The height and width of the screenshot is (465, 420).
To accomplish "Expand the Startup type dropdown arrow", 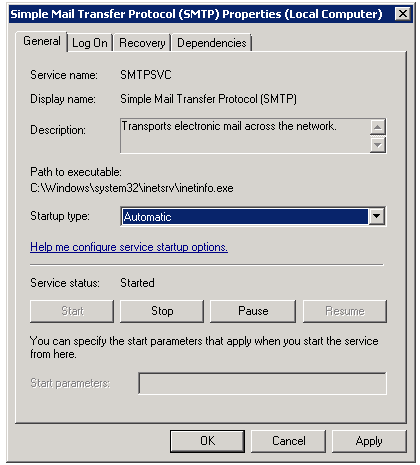I will [x=377, y=216].
